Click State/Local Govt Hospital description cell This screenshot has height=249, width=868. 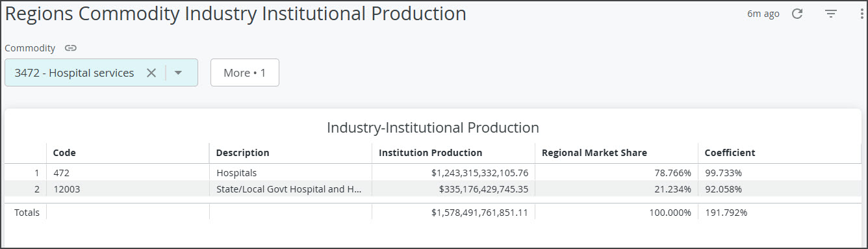click(290, 189)
